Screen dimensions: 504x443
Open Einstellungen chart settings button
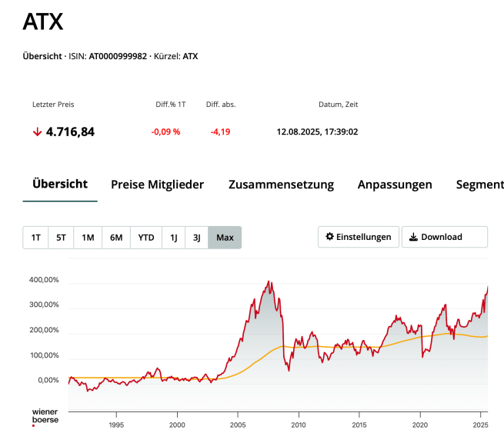pos(358,237)
